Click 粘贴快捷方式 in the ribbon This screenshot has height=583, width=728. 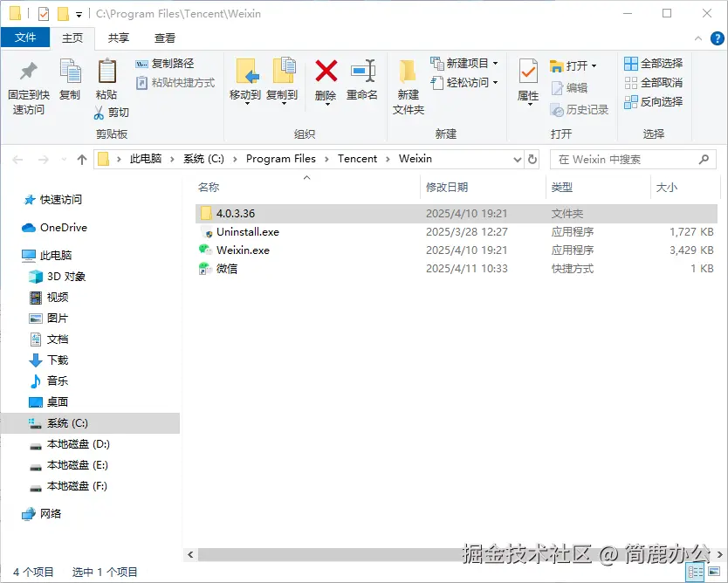[175, 83]
